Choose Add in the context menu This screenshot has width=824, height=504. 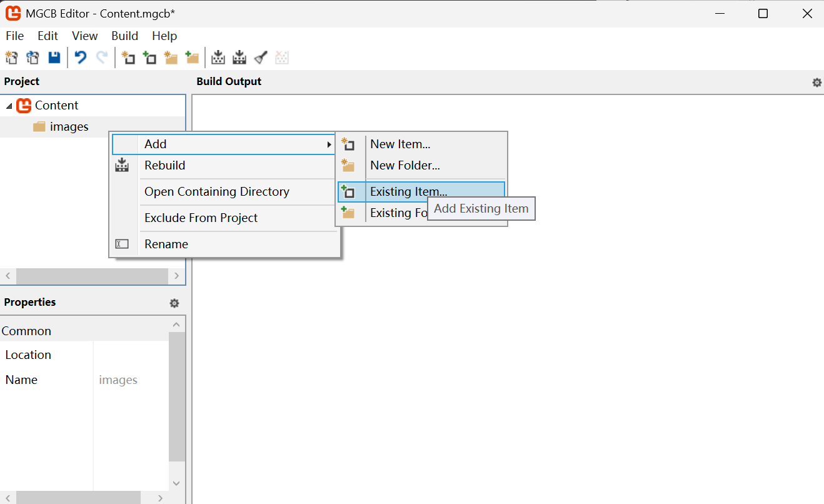pyautogui.click(x=224, y=144)
